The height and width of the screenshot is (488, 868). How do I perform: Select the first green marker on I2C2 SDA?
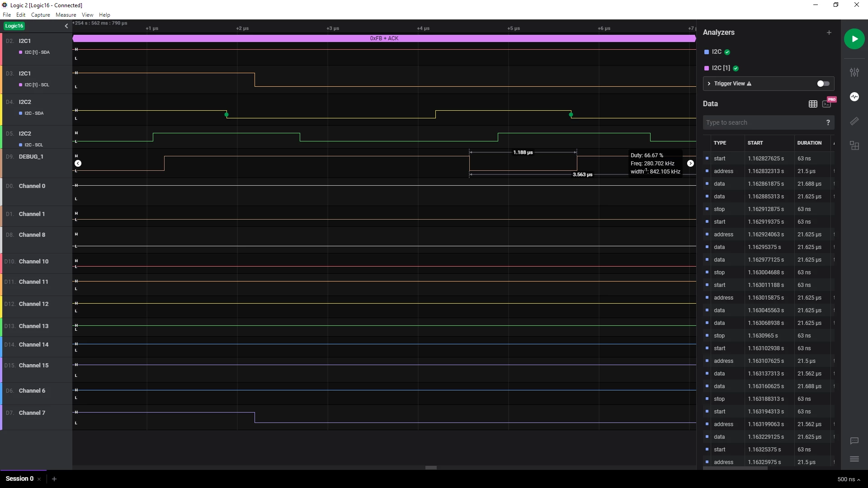coord(226,115)
